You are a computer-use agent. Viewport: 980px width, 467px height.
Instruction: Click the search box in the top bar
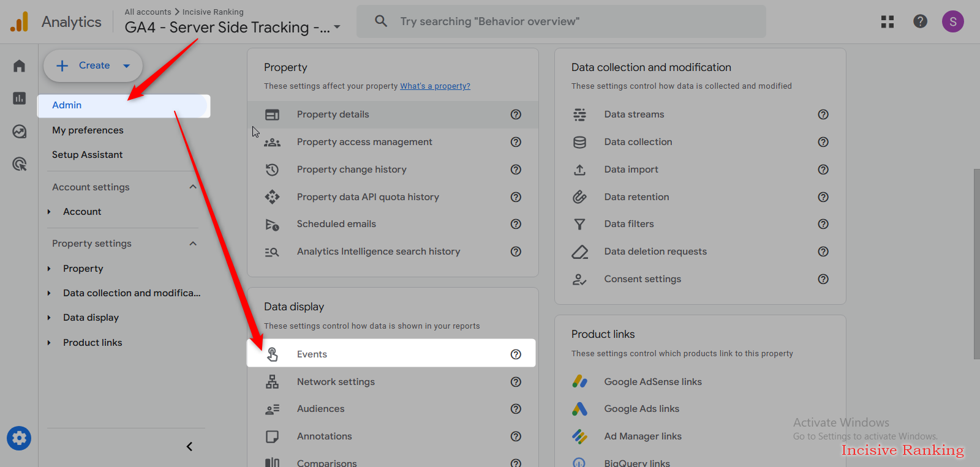pyautogui.click(x=561, y=21)
